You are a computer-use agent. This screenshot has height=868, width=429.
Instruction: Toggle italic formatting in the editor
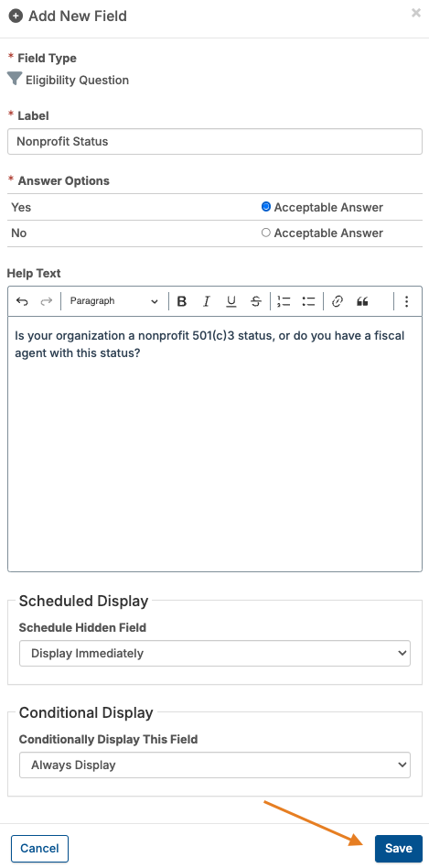[x=206, y=301]
